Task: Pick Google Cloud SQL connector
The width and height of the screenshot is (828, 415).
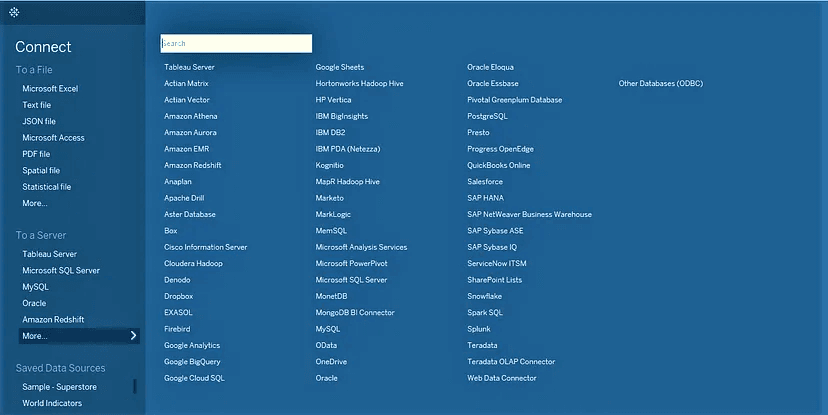Action: tap(194, 378)
